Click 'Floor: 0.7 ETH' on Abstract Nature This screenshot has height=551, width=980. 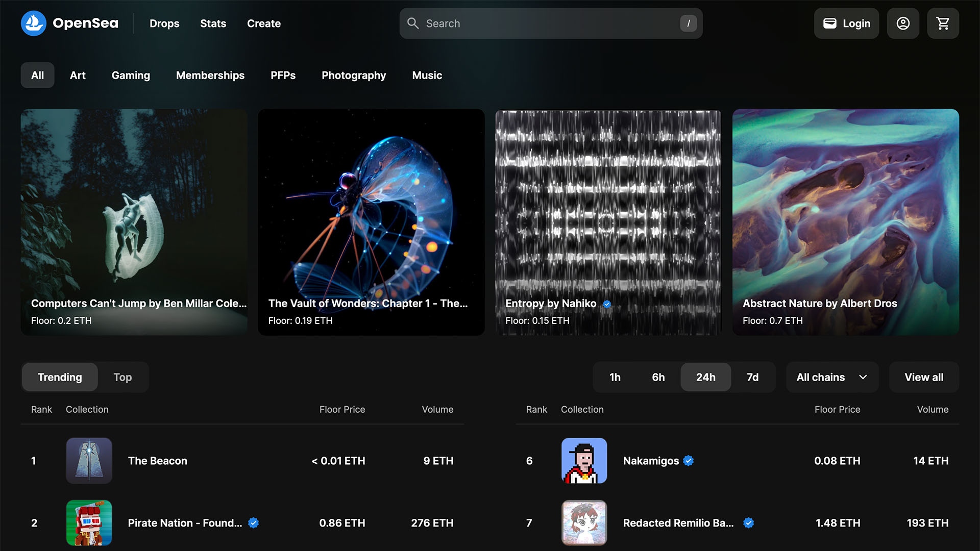[773, 320]
